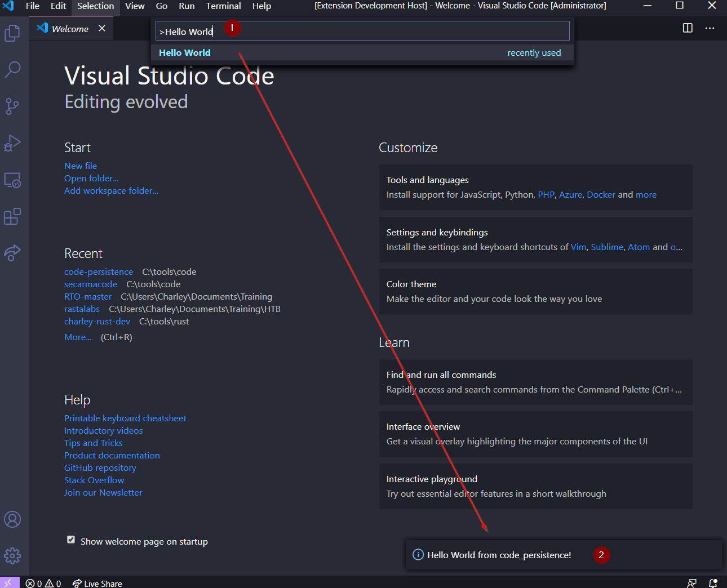Open the Go menu
727x588 pixels.
162,6
